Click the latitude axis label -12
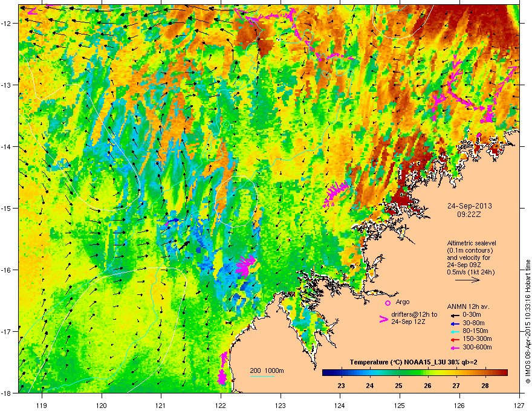Viewport: 532px width, 411px height. tap(7, 24)
